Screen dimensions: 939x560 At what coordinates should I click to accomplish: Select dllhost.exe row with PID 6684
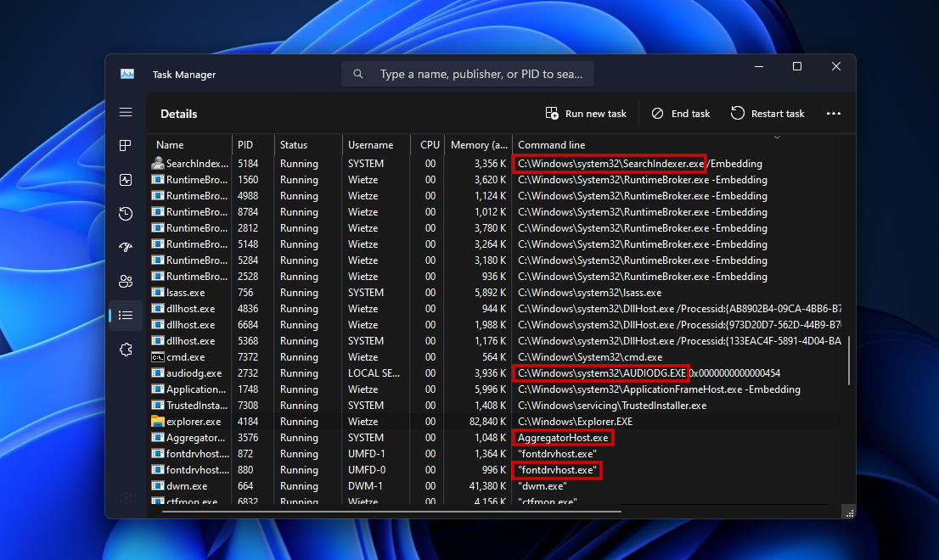click(x=496, y=325)
